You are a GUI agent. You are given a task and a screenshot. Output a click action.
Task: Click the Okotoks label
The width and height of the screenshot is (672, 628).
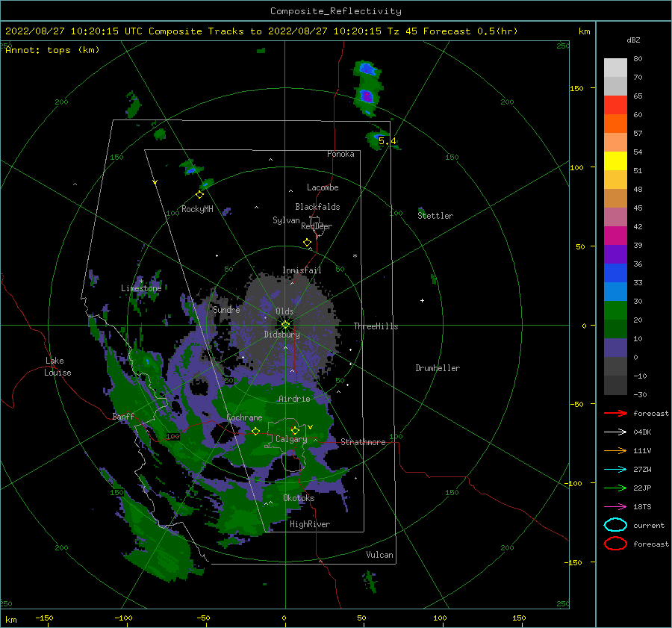point(299,497)
